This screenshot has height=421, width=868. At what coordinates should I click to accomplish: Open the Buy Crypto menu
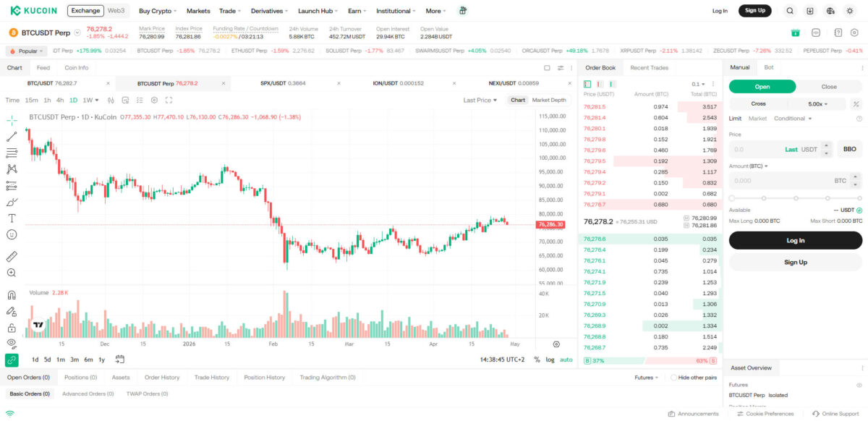[157, 11]
